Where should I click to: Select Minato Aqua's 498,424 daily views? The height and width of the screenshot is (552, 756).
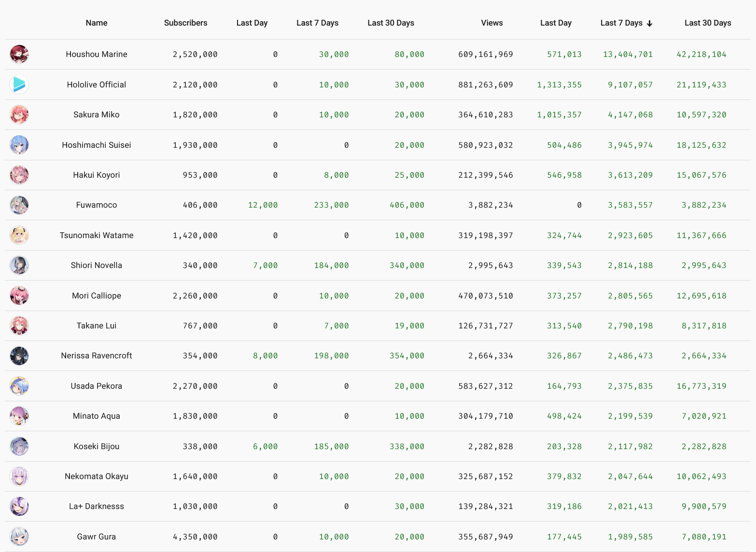pos(564,416)
